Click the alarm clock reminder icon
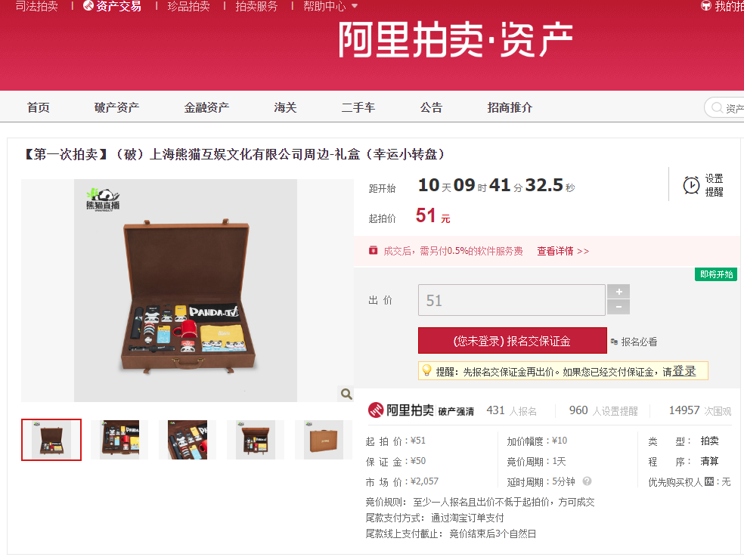 (x=691, y=185)
